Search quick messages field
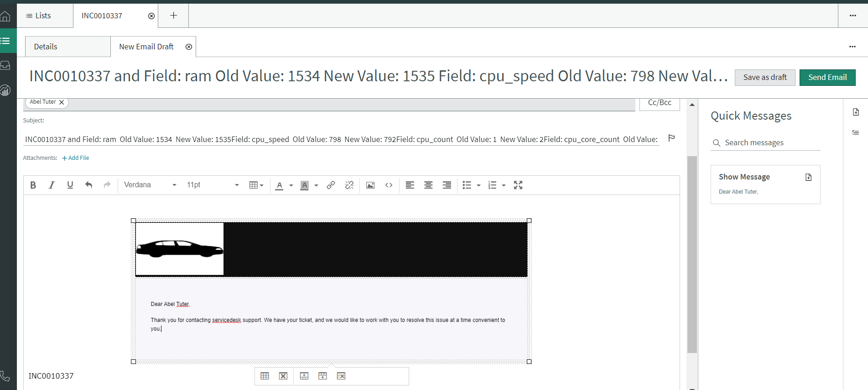868x390 pixels. (x=765, y=142)
